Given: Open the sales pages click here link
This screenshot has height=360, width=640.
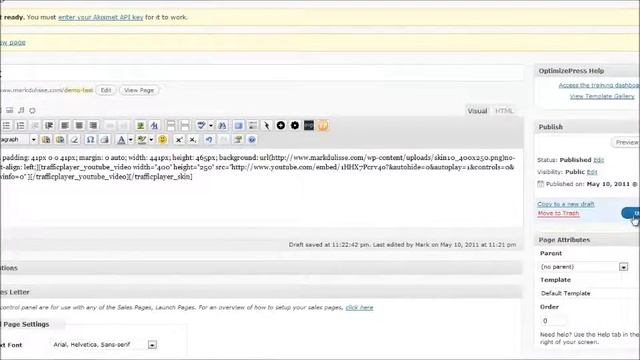Looking at the screenshot, I should click(359, 308).
